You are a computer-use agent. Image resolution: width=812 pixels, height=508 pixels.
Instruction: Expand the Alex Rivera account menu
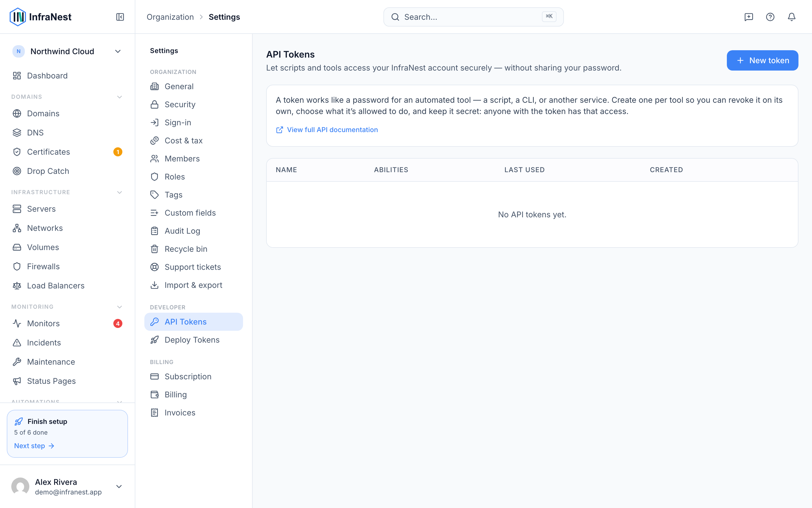67,487
